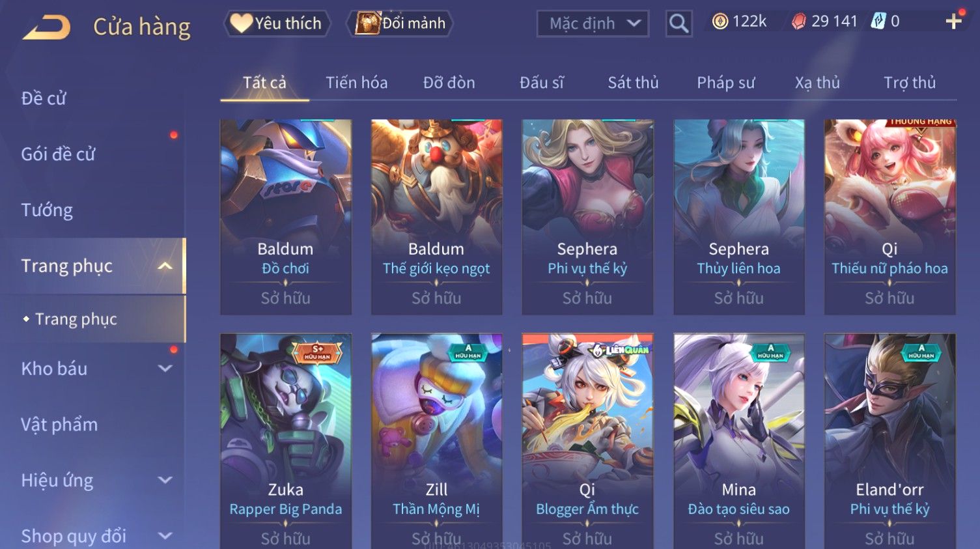
Task: Expand the Hiệu ứng sidebar section
Action: pyautogui.click(x=165, y=481)
